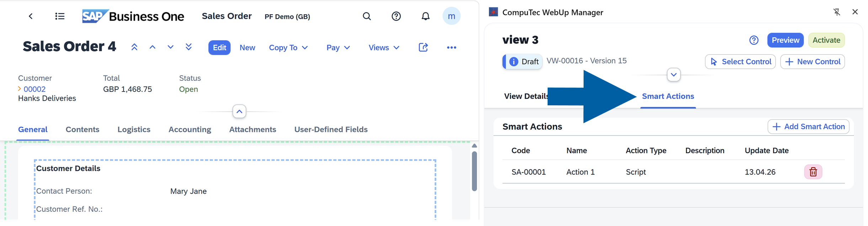
Task: Collapse the sales order header section
Action: [239, 112]
